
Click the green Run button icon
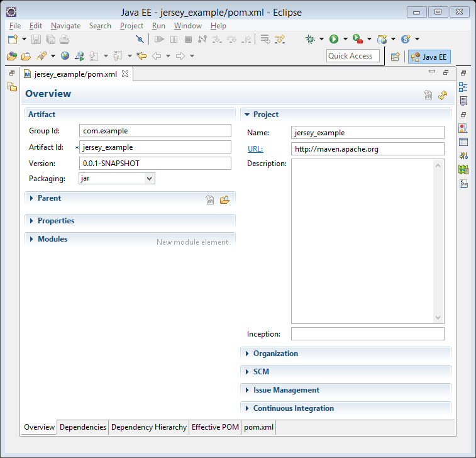click(334, 39)
